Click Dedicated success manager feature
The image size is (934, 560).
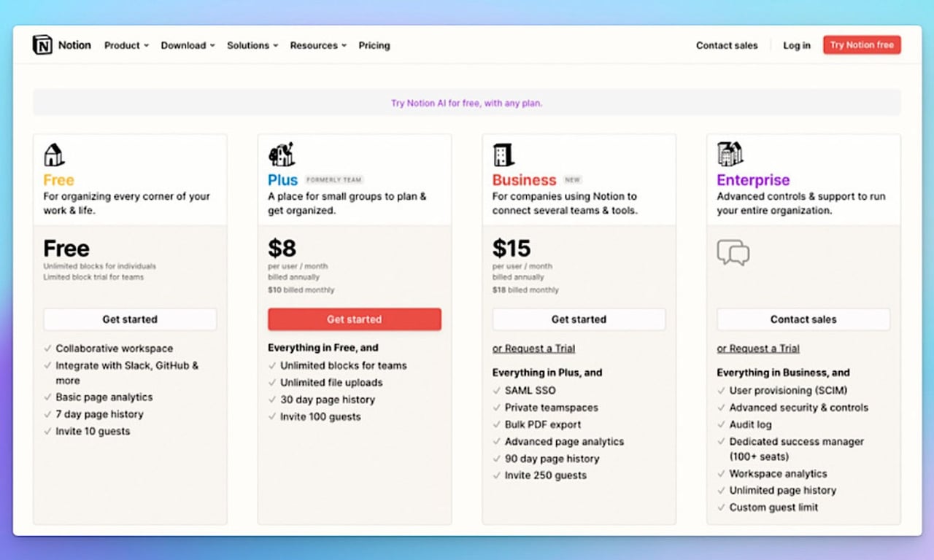[797, 448]
